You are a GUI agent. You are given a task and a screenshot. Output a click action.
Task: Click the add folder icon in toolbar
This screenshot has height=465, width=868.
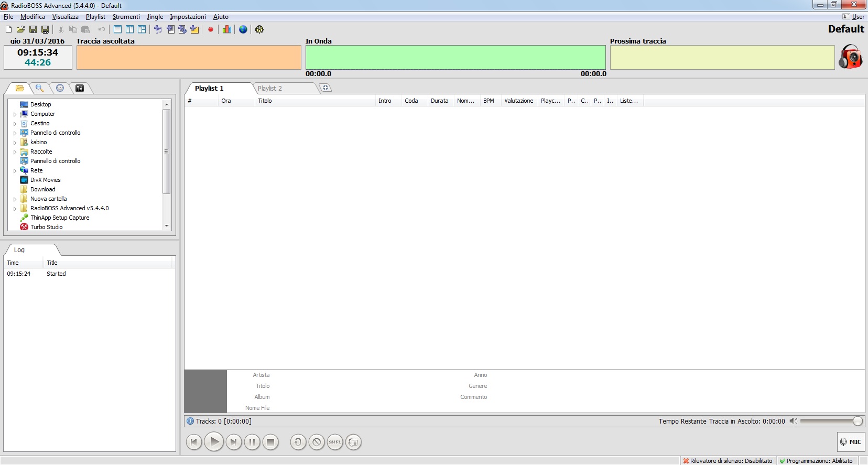point(194,29)
